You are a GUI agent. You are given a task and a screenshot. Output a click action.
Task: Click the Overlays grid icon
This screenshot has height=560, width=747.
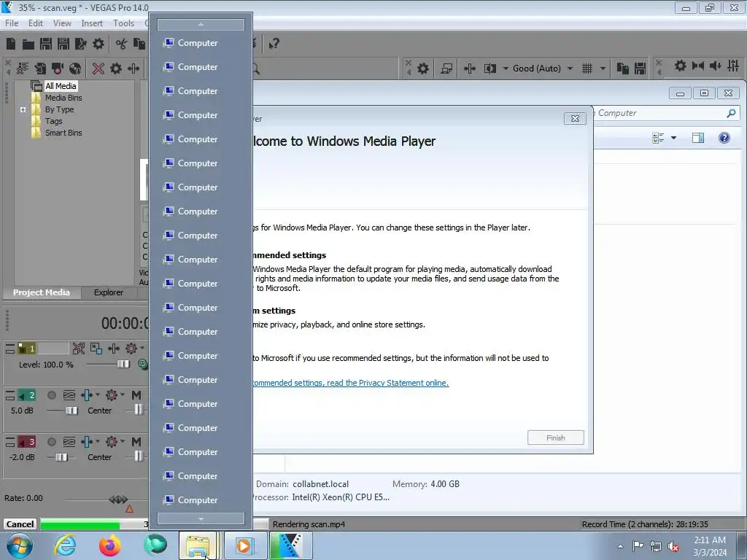[587, 69]
